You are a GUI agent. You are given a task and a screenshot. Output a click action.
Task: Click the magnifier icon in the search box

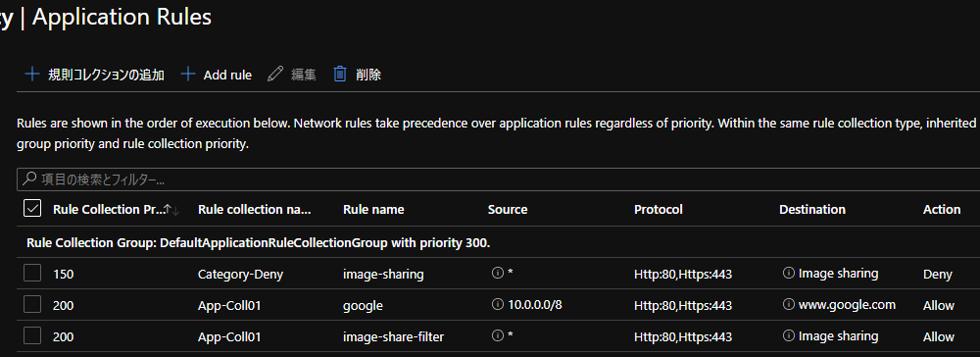click(28, 179)
